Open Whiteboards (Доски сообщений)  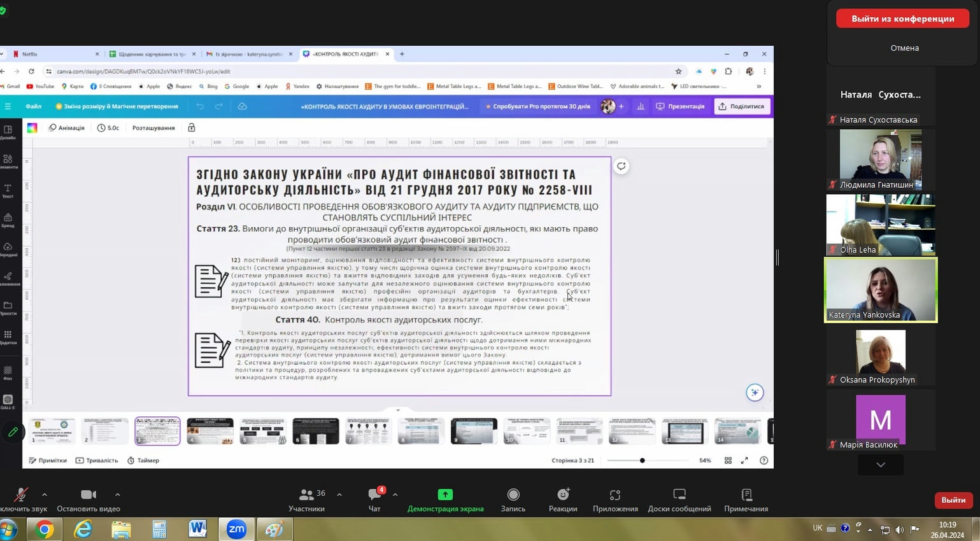tap(679, 495)
